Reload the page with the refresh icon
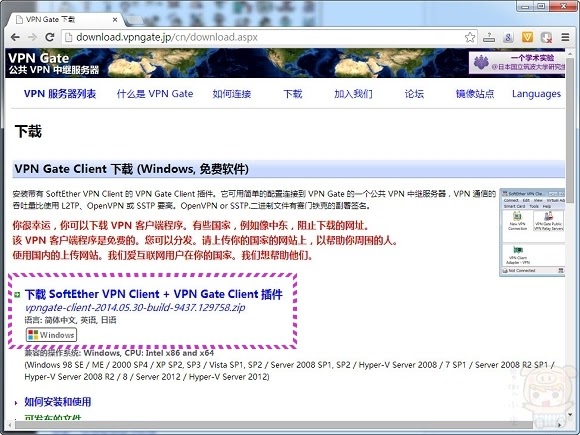Viewport: 580px width, 435px height. pyautogui.click(x=50, y=37)
